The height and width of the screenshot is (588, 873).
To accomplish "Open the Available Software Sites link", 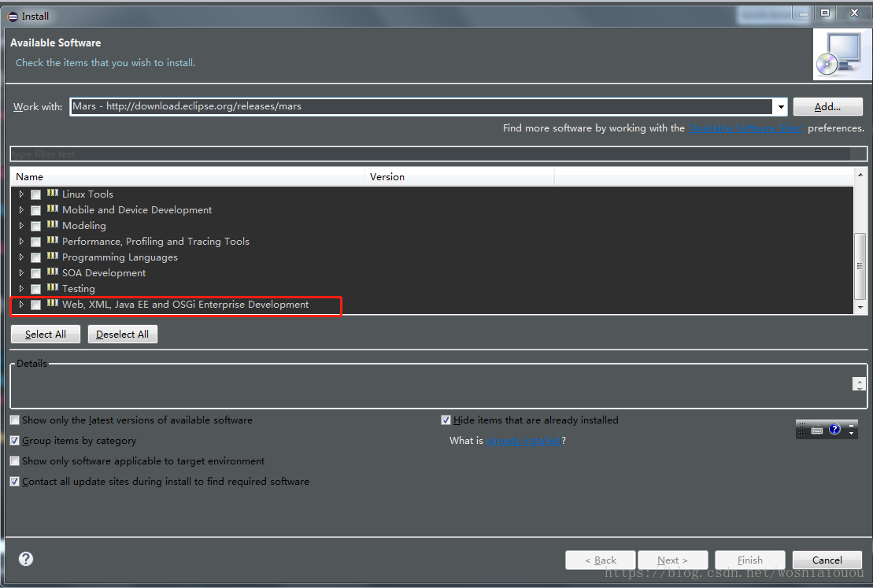I will [746, 128].
